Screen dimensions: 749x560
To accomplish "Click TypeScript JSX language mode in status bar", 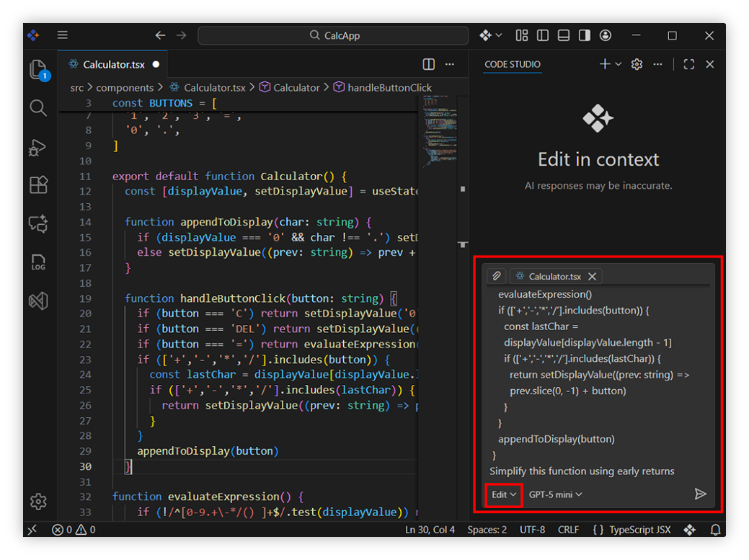I will [631, 530].
